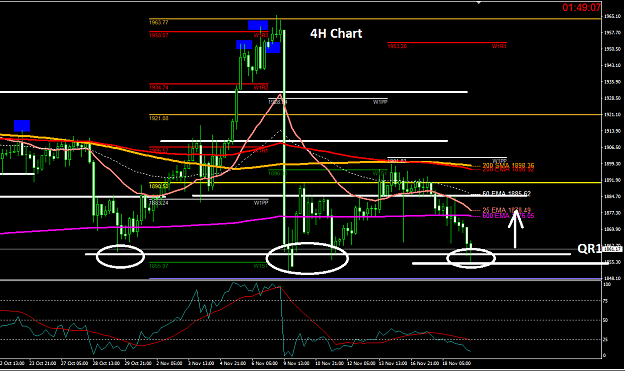Select the 1953.20 red level label
The image size is (625, 371).
pyautogui.click(x=397, y=46)
